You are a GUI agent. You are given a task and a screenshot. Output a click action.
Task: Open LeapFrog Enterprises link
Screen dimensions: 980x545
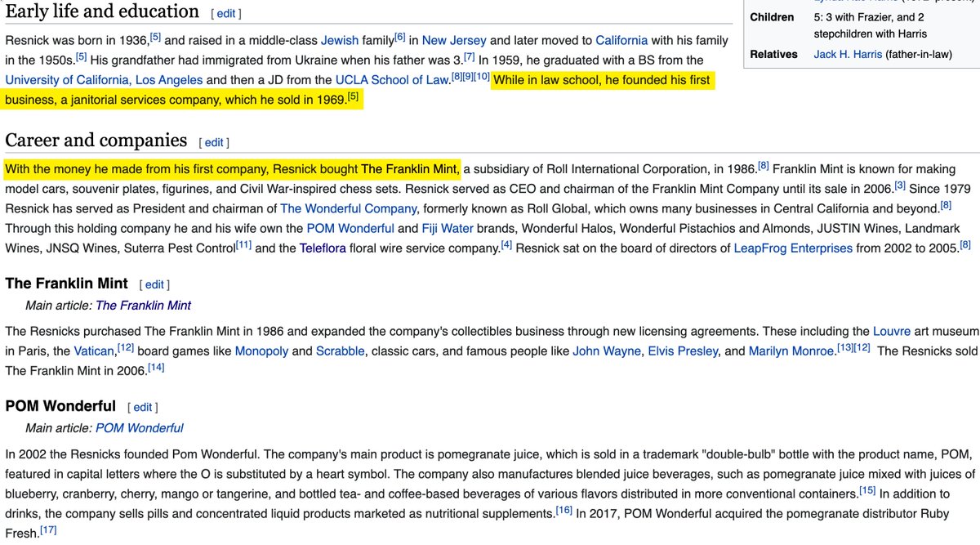click(793, 248)
